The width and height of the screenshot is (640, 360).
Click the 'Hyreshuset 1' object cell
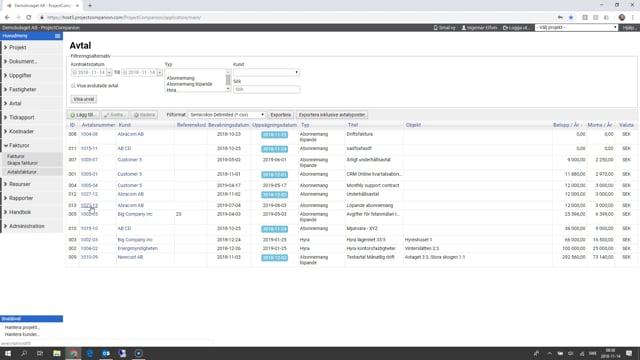coord(418,240)
